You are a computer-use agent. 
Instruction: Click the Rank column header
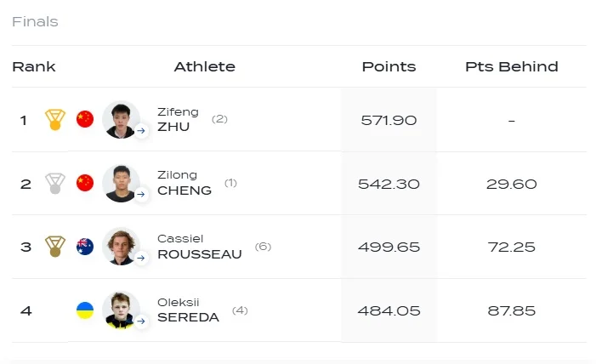(x=34, y=66)
